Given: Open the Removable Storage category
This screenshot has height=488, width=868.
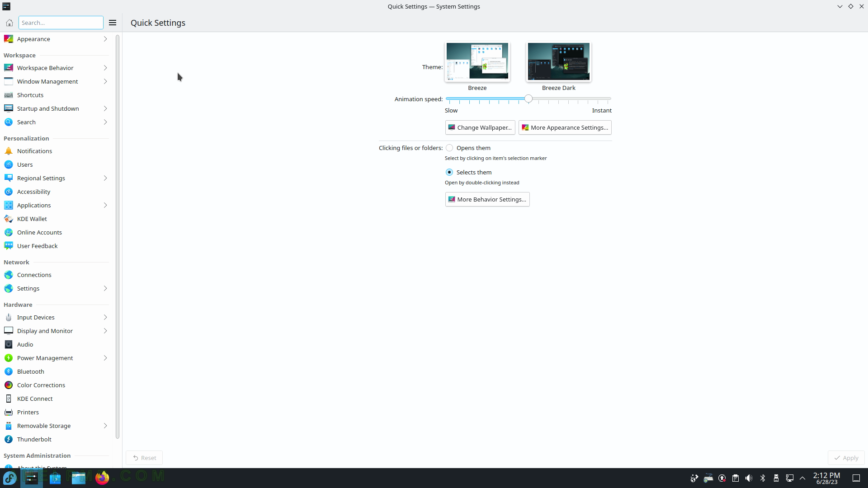Looking at the screenshot, I should pos(56,426).
